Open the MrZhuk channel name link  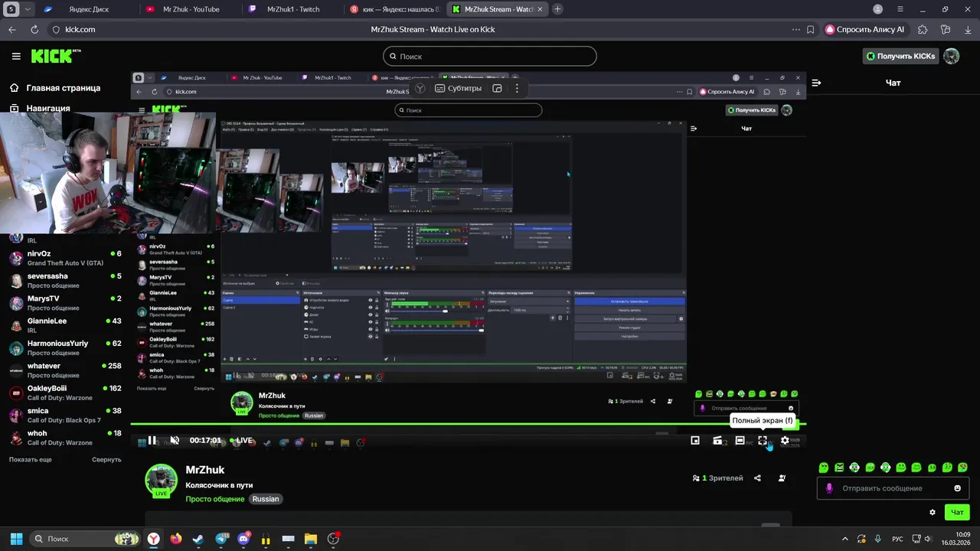[x=205, y=470]
